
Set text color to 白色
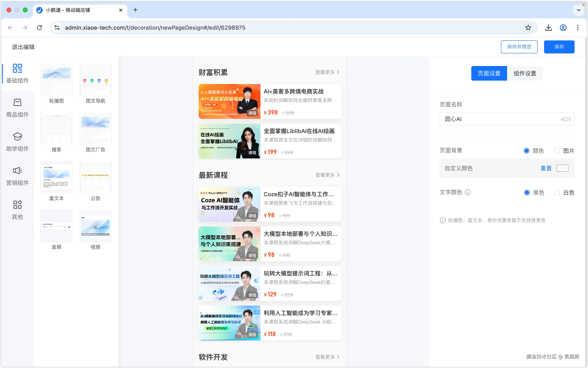(x=557, y=193)
